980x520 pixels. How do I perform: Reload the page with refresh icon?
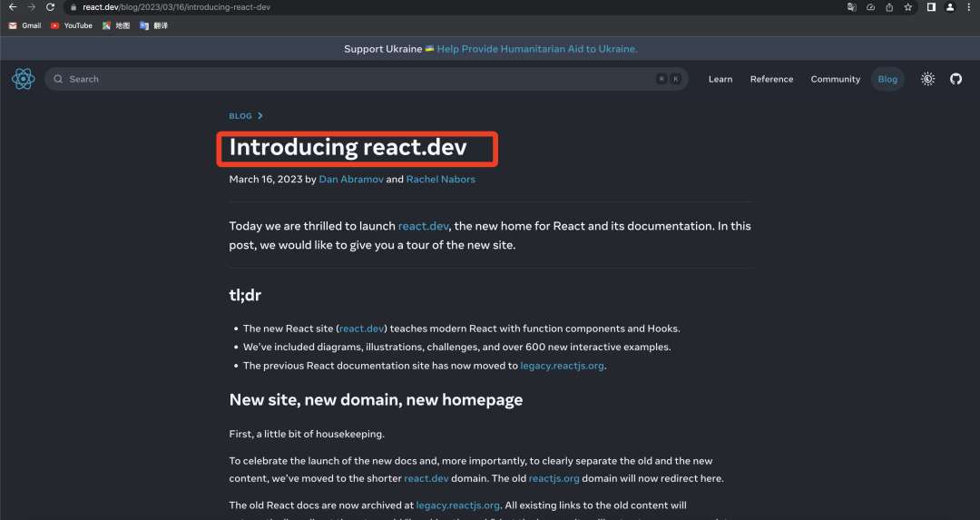click(x=51, y=7)
